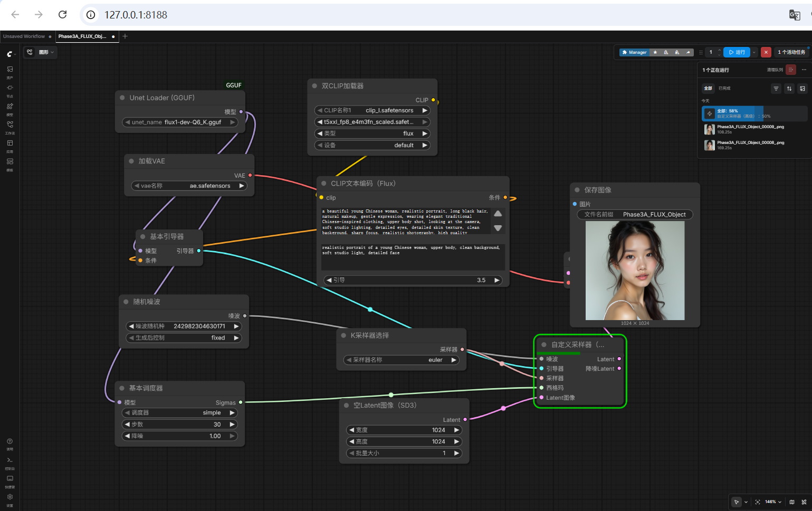Collapse the CLIP文本编码 (Flux) node dot

click(x=324, y=183)
